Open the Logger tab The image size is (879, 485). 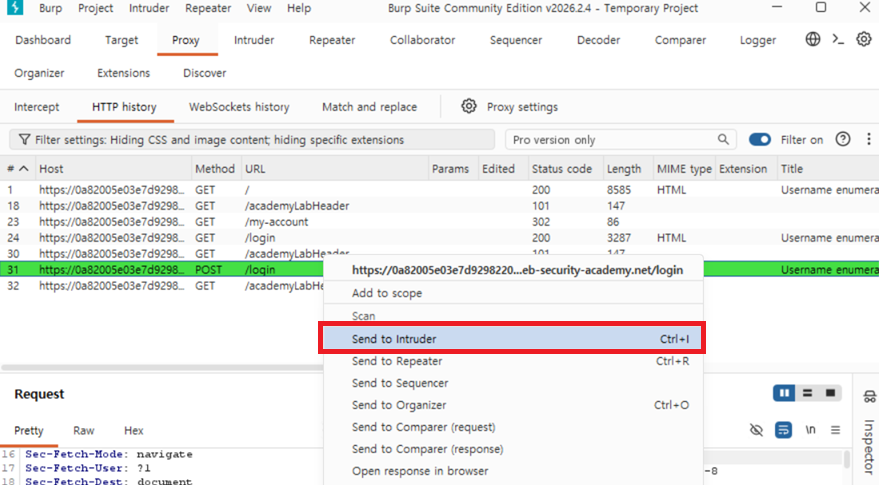757,40
